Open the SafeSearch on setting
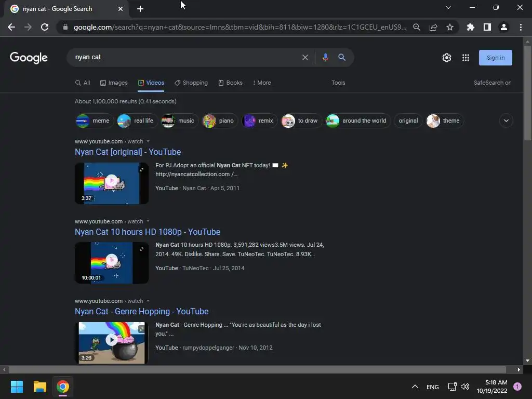The image size is (532, 399). tap(493, 83)
